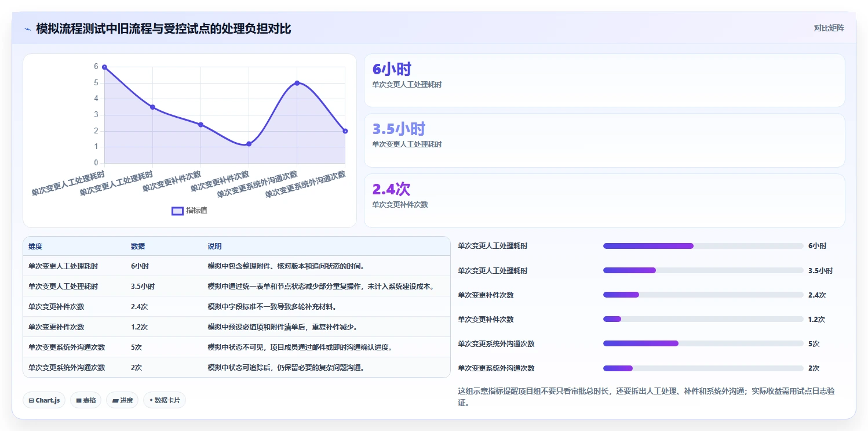Click description 模拟中字段标准不一致导致多轮补充材料
The width and height of the screenshot is (868, 431).
[272, 307]
